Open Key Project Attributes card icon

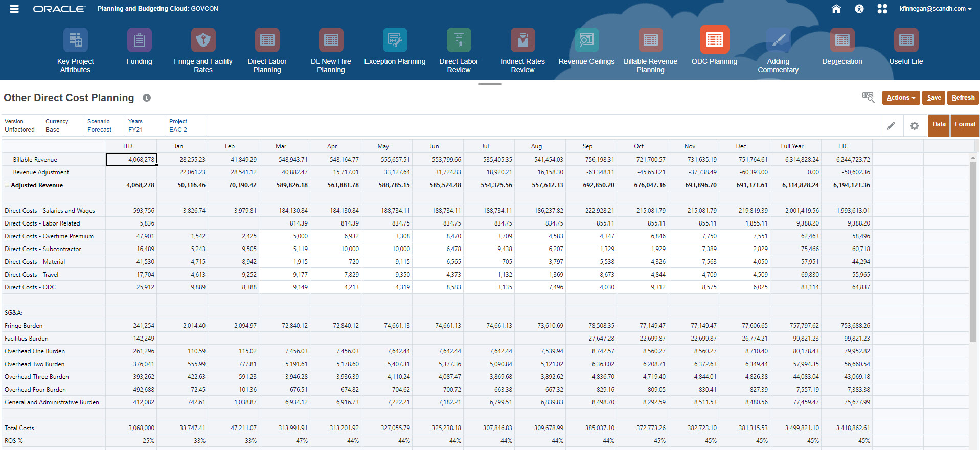point(75,40)
